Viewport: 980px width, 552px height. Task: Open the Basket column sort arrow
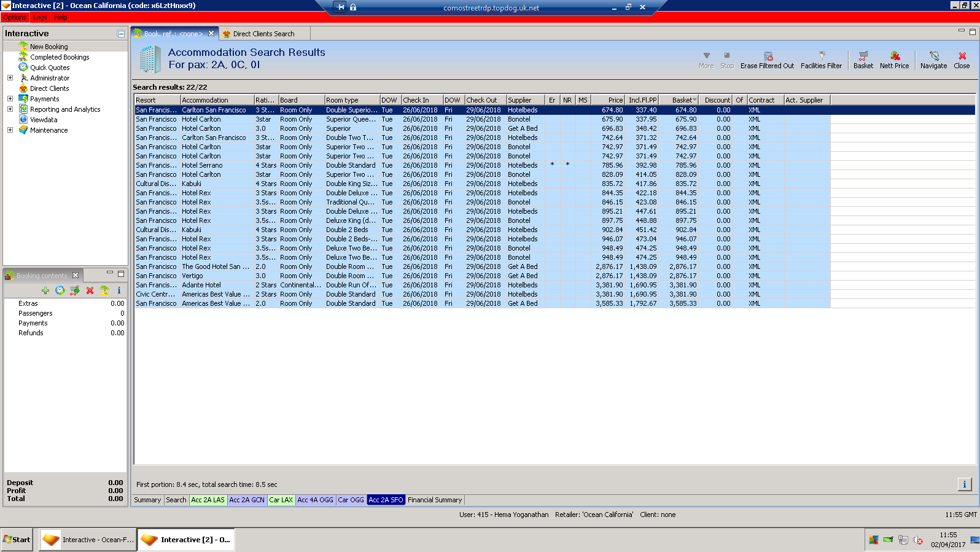[694, 100]
